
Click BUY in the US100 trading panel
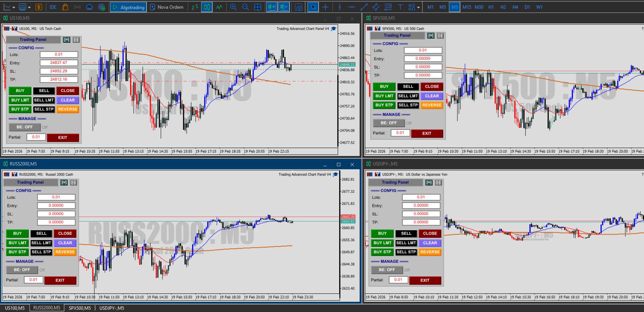pos(20,91)
